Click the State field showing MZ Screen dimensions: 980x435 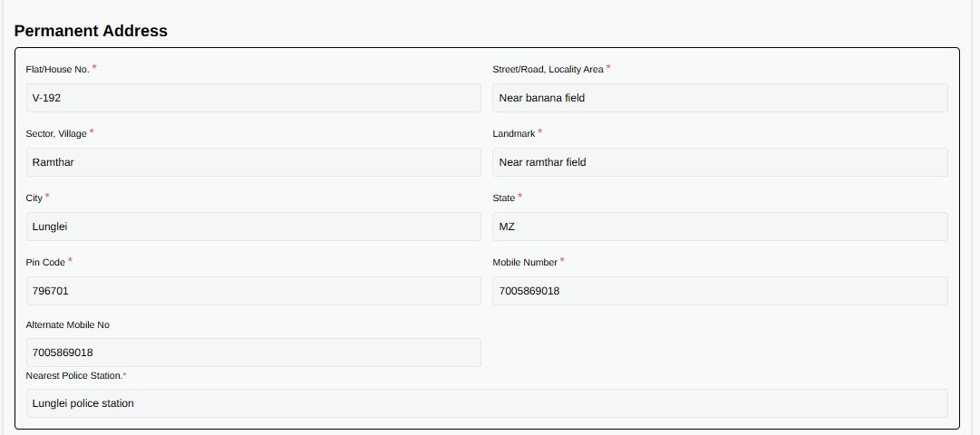tap(720, 227)
